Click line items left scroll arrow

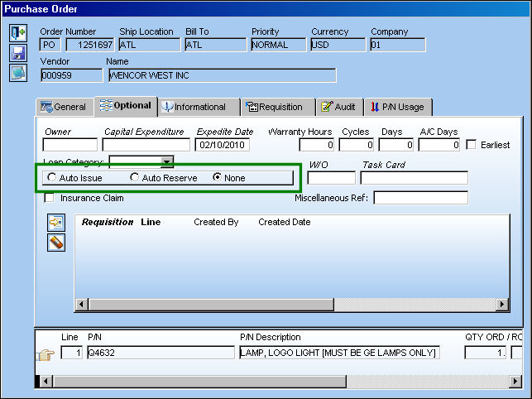[46, 381]
